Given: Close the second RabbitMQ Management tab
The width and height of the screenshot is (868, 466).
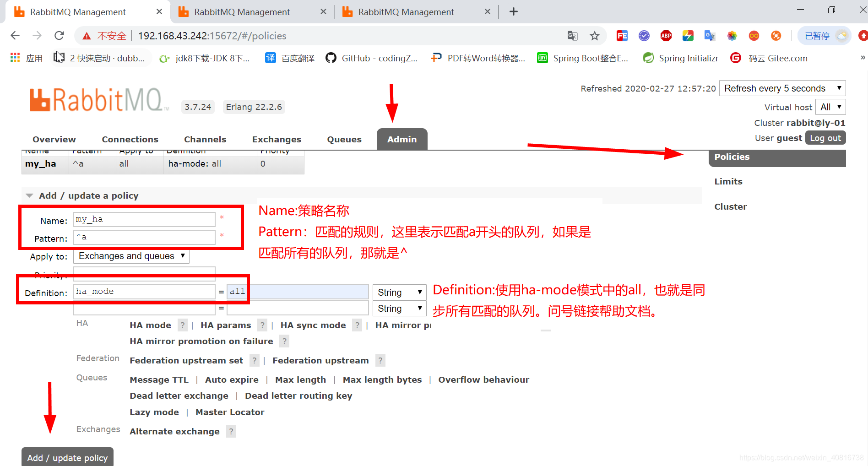Looking at the screenshot, I should click(x=323, y=11).
